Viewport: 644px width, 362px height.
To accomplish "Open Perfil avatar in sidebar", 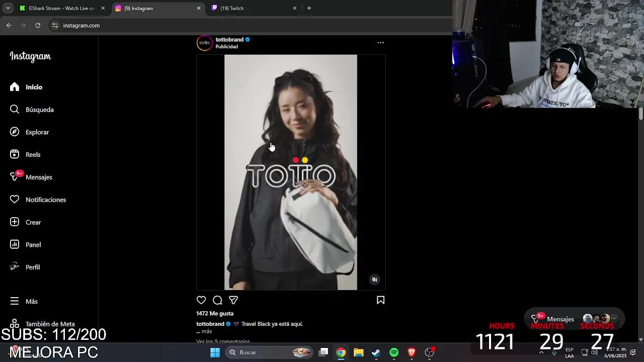I will (x=15, y=267).
